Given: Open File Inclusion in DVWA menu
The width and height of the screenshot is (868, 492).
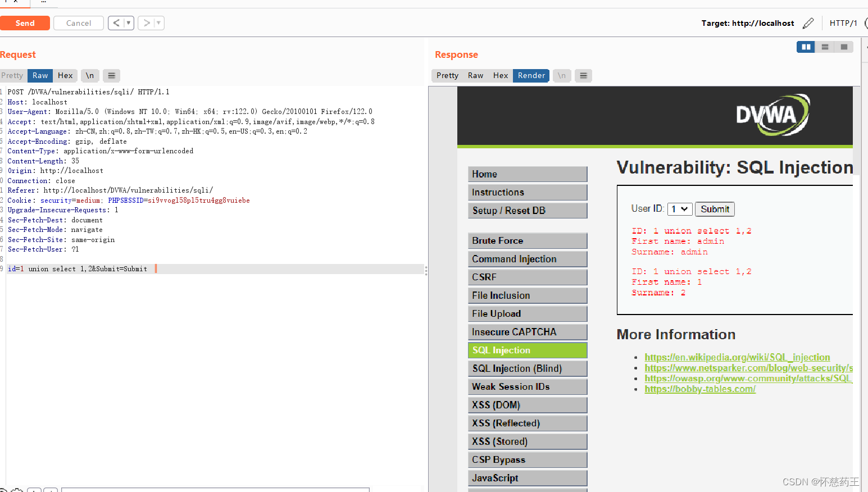Looking at the screenshot, I should pos(528,295).
